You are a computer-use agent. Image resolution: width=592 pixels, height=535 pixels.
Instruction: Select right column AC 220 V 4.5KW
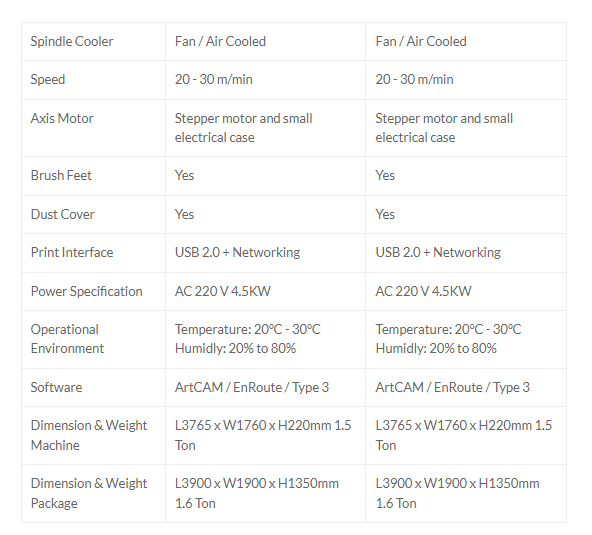423,291
